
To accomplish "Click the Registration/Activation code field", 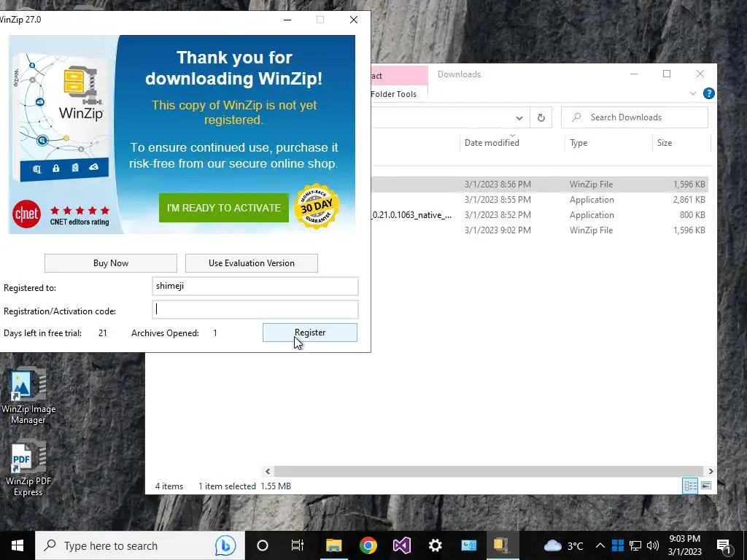I will point(255,309).
